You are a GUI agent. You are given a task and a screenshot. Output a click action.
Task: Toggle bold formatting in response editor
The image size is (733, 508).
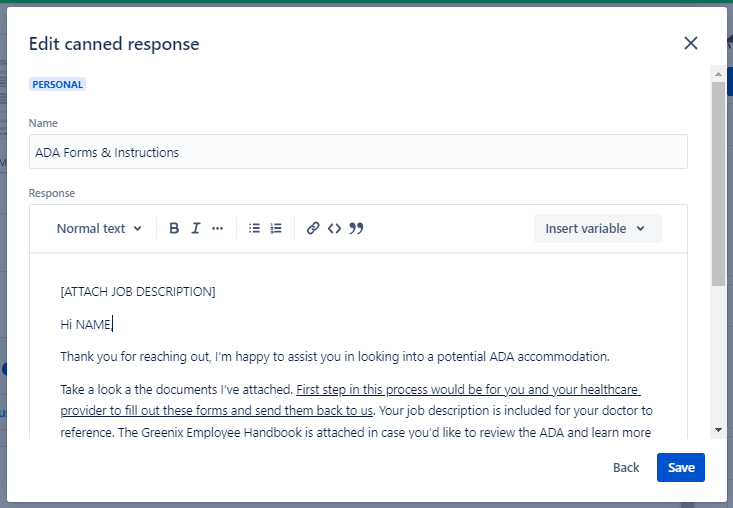(174, 228)
